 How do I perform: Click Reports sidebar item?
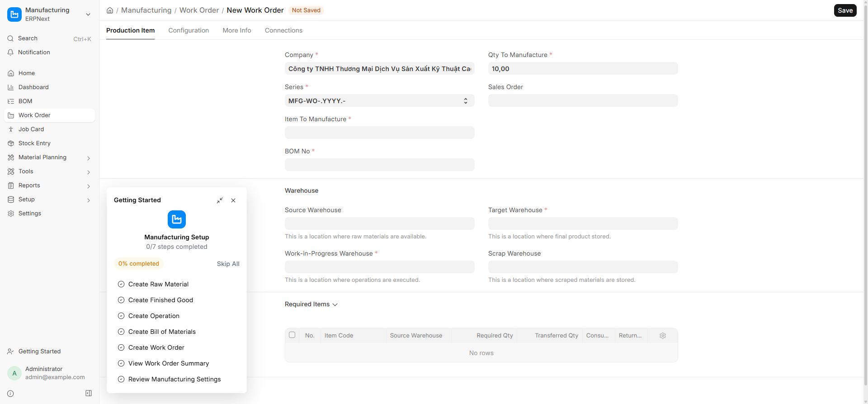(49, 185)
